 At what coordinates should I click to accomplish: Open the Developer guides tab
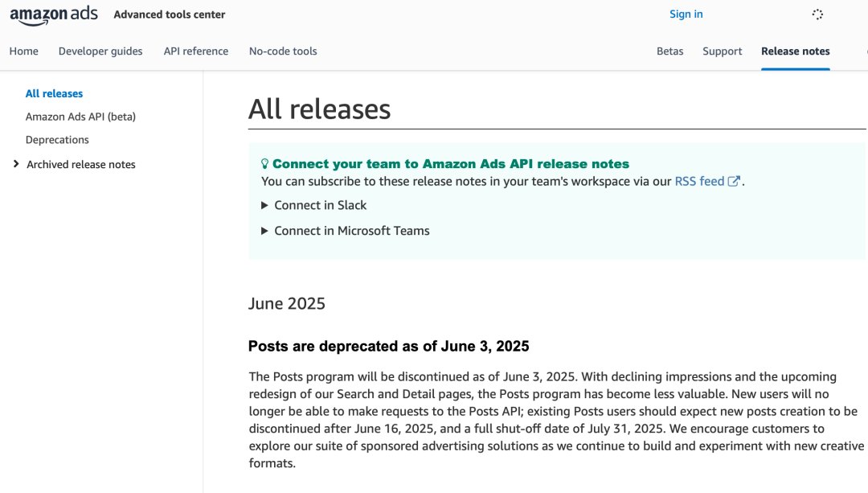pyautogui.click(x=100, y=51)
